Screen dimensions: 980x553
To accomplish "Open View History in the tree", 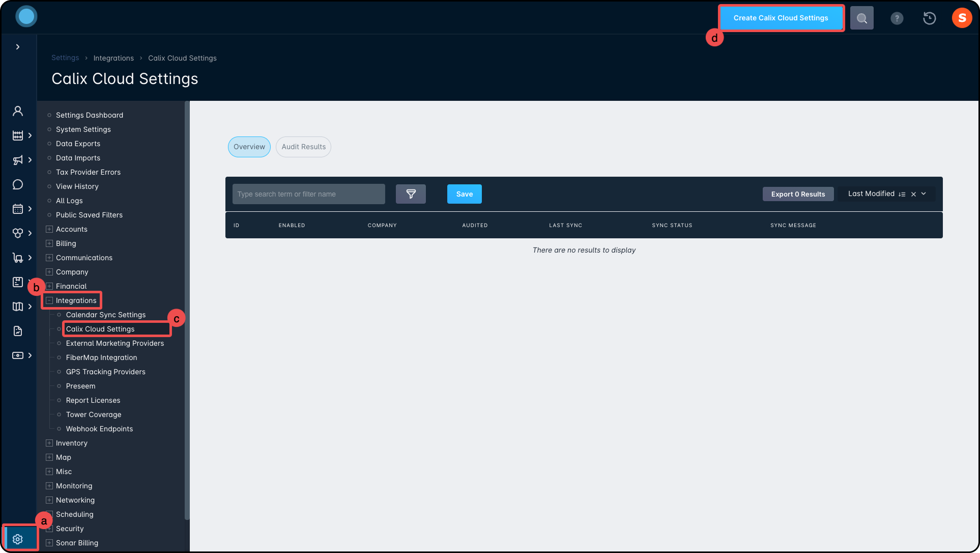I will tap(77, 186).
